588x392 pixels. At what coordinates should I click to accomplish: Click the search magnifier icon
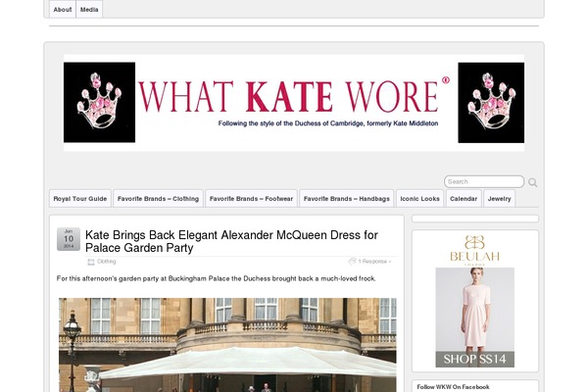click(532, 182)
